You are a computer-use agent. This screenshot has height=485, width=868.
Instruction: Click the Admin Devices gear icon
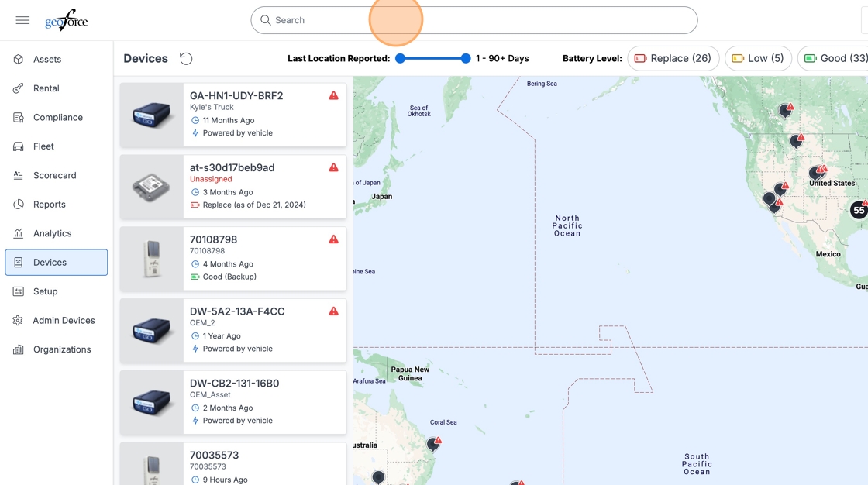[19, 321]
